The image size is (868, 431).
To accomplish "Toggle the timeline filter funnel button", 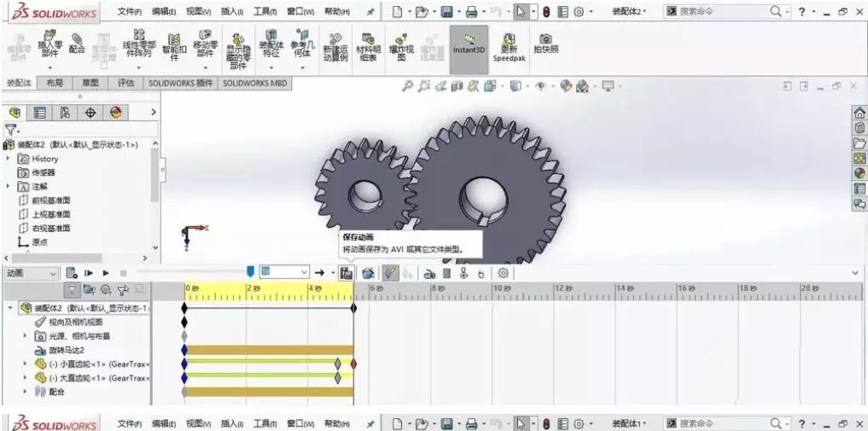I will click(72, 289).
